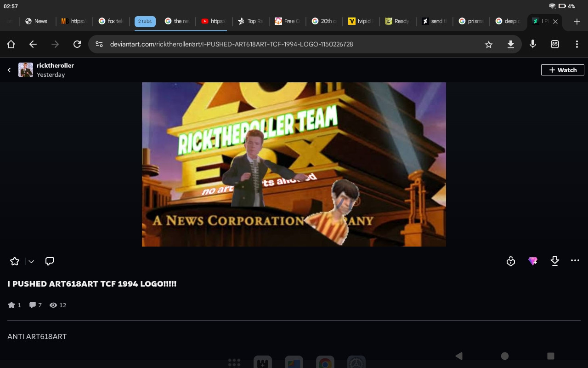The width and height of the screenshot is (588, 368).
Task: Open ricktheroller profile name link
Action: 55,65
